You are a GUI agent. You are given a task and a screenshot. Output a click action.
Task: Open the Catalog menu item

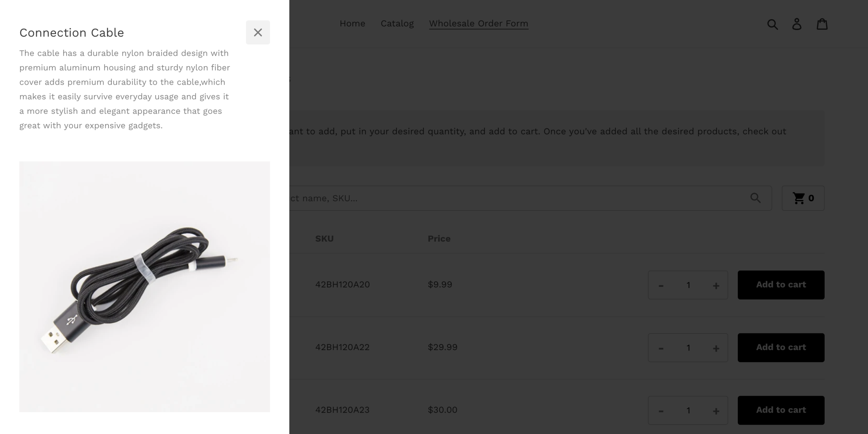point(397,24)
